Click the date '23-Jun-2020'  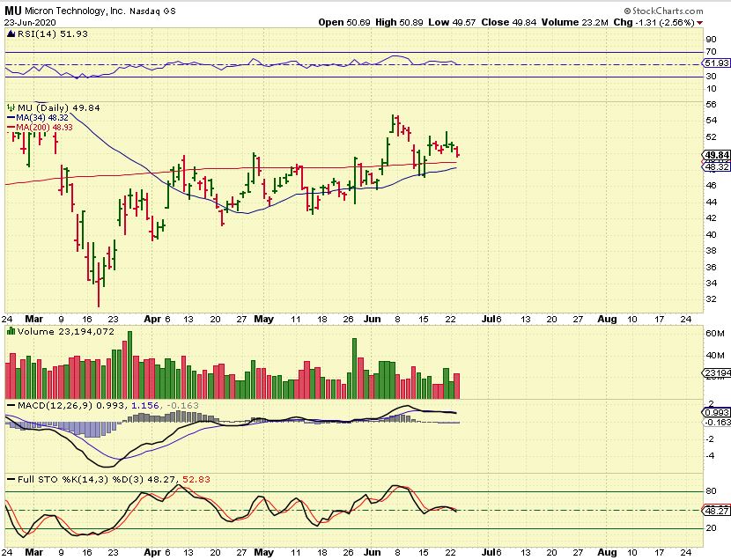30,22
